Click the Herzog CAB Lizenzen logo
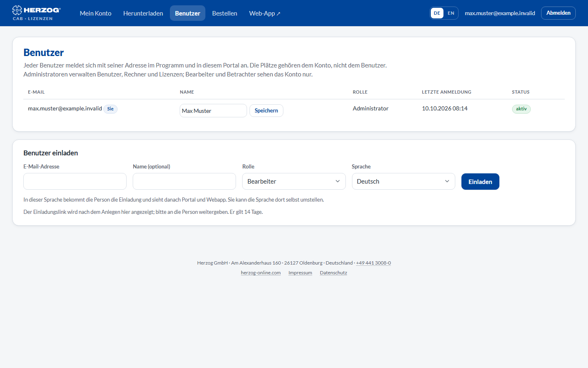The width and height of the screenshot is (588, 368). click(x=36, y=13)
